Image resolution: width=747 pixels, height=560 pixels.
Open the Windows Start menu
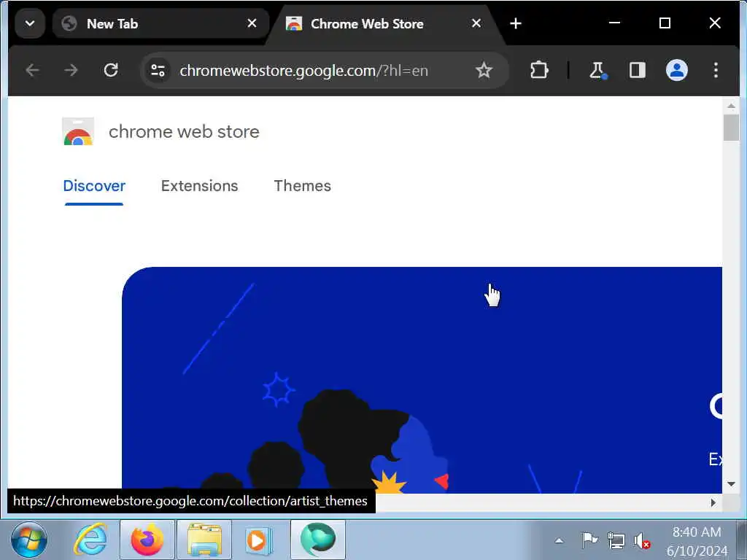[29, 540]
